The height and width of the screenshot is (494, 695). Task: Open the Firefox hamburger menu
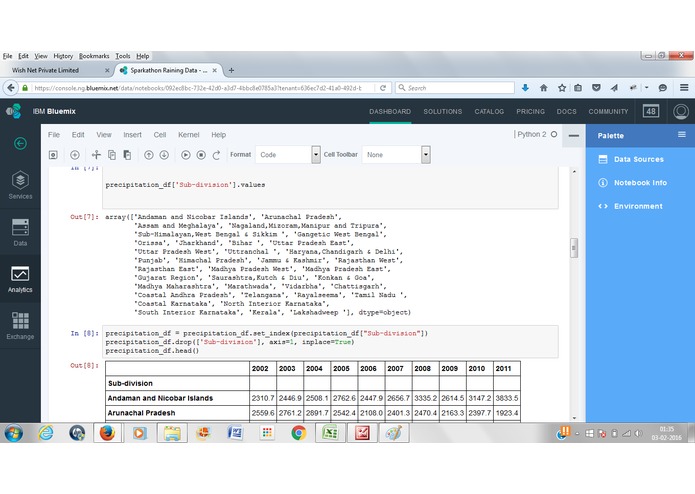coord(684,88)
